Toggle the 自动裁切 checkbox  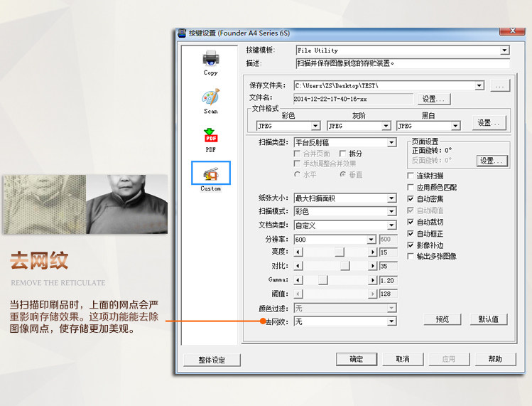[x=411, y=222]
